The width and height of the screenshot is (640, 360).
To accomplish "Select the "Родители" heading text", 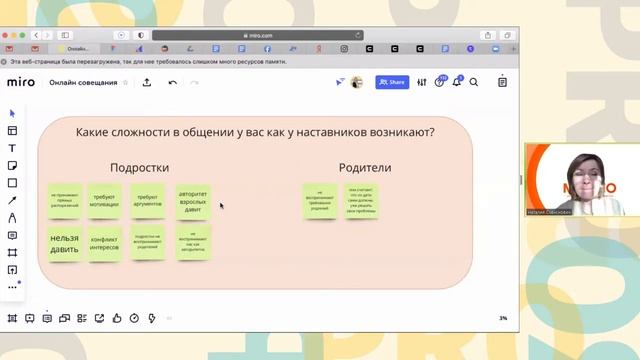I will (365, 168).
